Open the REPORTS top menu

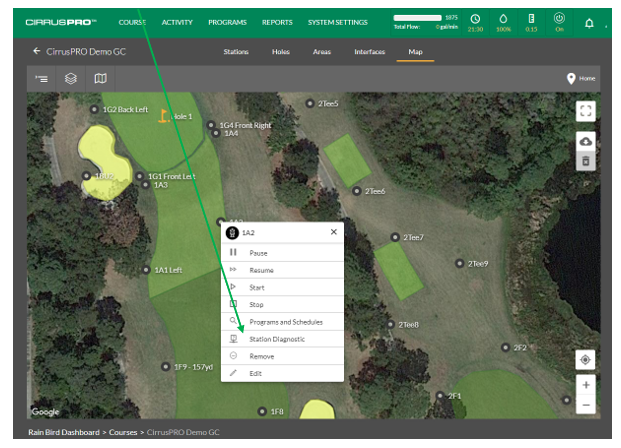[277, 23]
